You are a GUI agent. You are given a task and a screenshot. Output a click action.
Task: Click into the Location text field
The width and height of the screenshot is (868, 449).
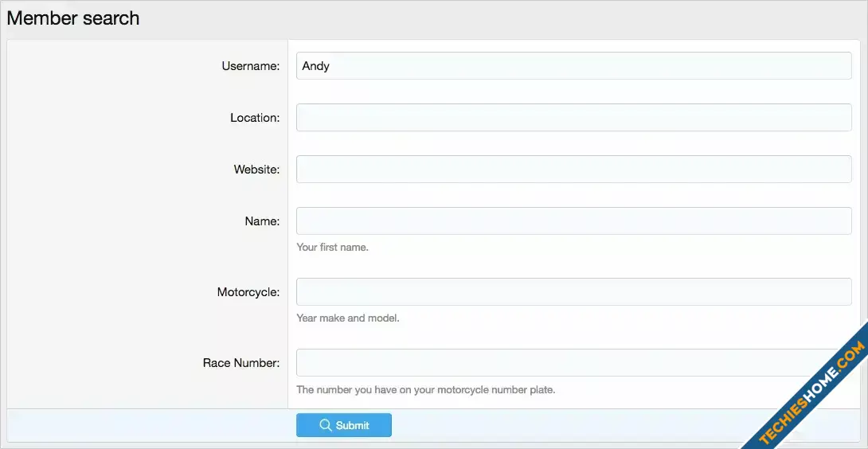[x=573, y=118]
